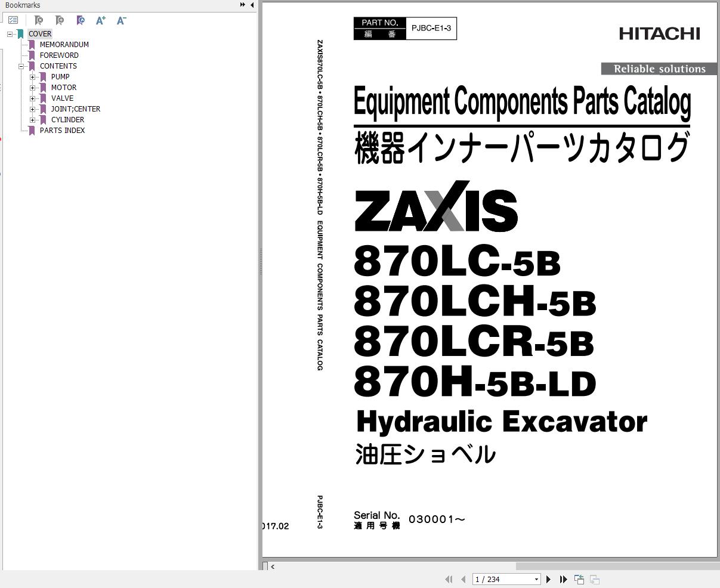Click the HITACHI logo on the page
The height and width of the screenshot is (588, 720).
coord(660,34)
